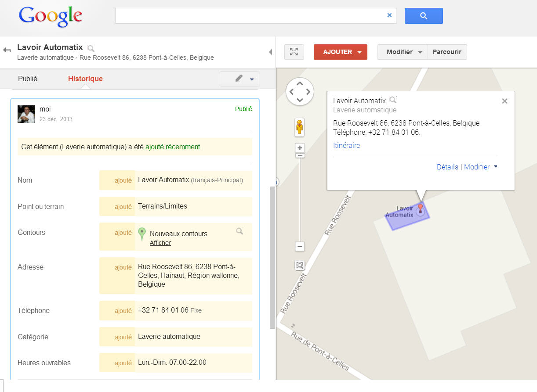Image resolution: width=537 pixels, height=392 pixels.
Task: Click the 'Lun.-Dim. 07:00-22:00' hours value
Action: point(172,363)
